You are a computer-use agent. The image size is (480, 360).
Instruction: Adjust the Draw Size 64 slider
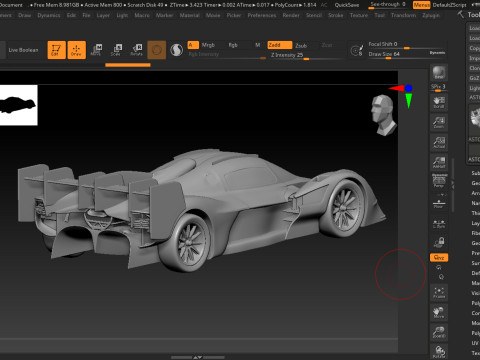(397, 55)
